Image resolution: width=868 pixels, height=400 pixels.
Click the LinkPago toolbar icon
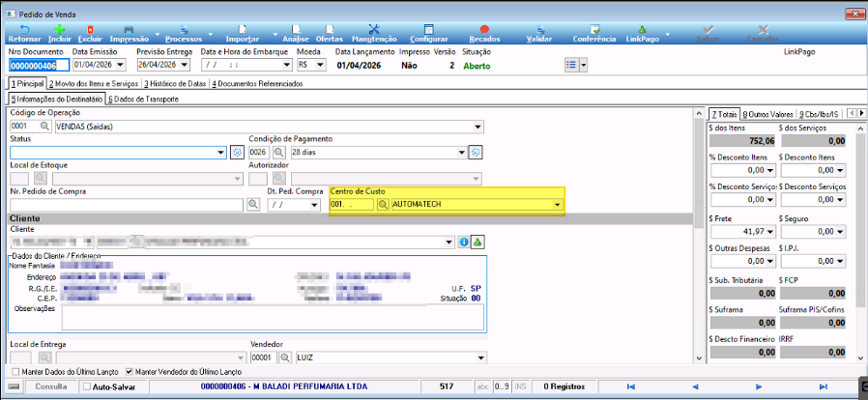tap(642, 34)
